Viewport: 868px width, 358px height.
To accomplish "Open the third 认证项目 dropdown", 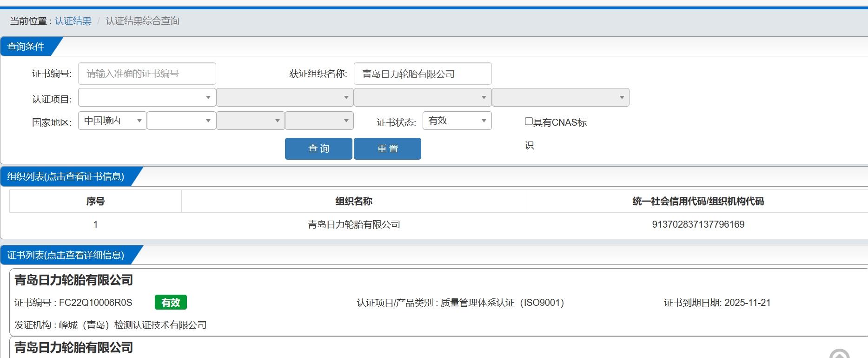I will point(423,97).
